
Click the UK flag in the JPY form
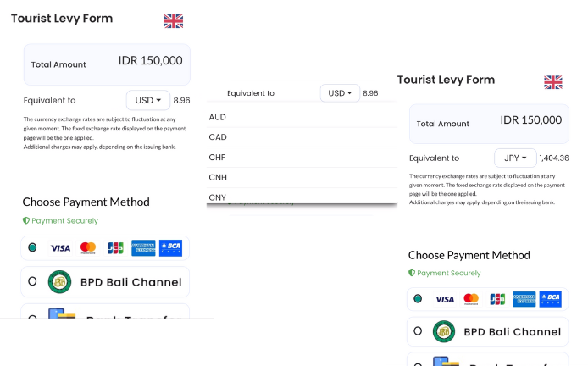(553, 82)
